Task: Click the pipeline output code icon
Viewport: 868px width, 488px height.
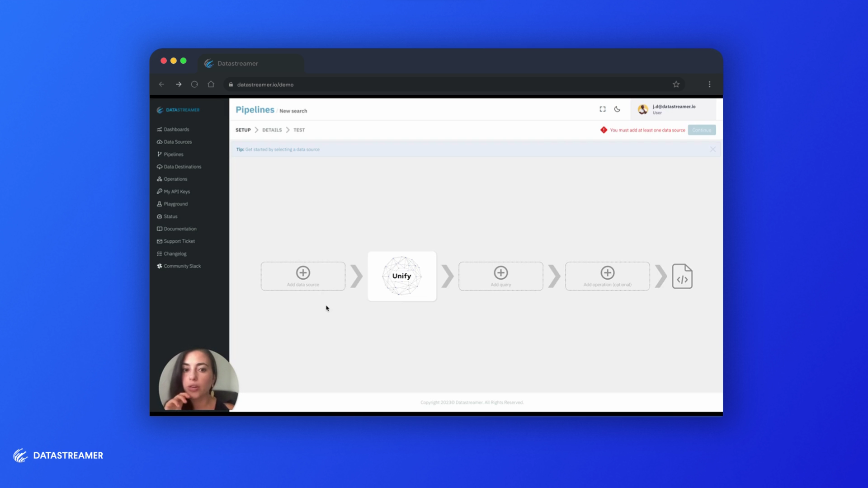Action: click(683, 276)
